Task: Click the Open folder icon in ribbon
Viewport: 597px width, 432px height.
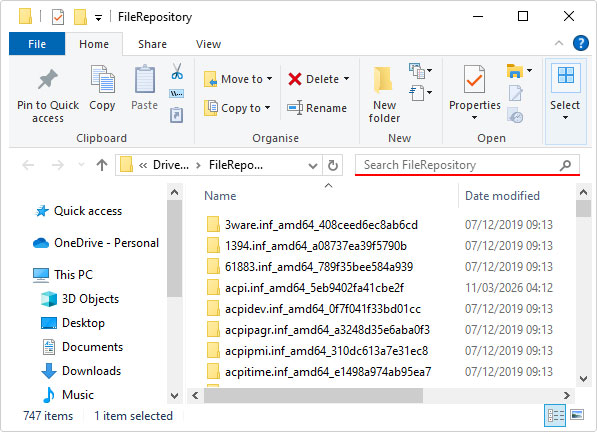Action: click(x=515, y=71)
